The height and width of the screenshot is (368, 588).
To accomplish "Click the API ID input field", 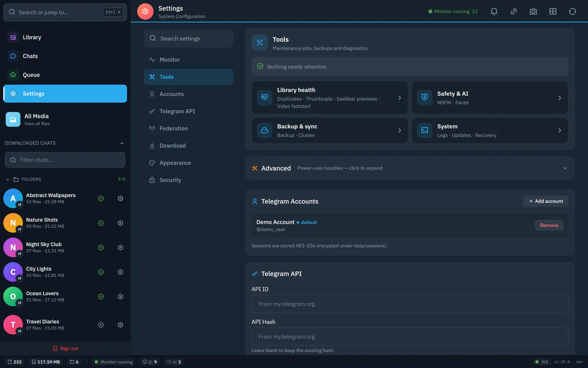I will (x=410, y=304).
